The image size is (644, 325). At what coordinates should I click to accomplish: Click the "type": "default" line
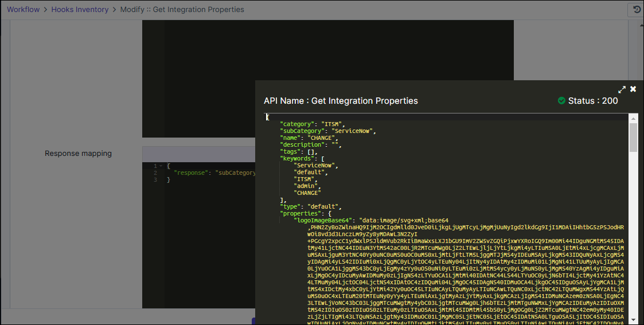[x=311, y=207]
